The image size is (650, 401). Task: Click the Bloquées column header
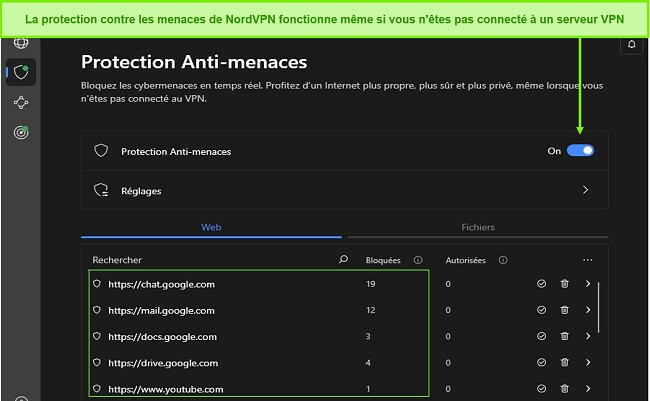(383, 260)
